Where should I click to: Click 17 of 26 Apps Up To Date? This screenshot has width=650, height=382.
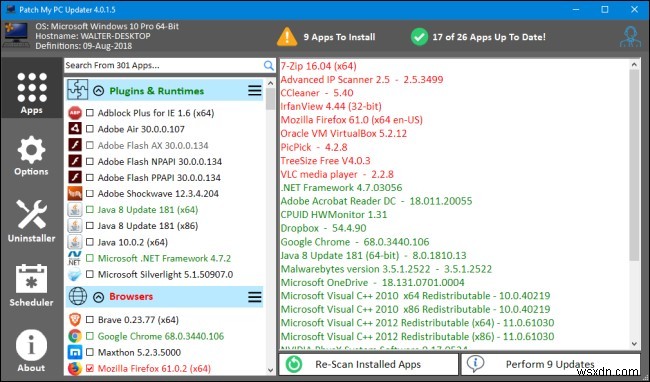489,37
